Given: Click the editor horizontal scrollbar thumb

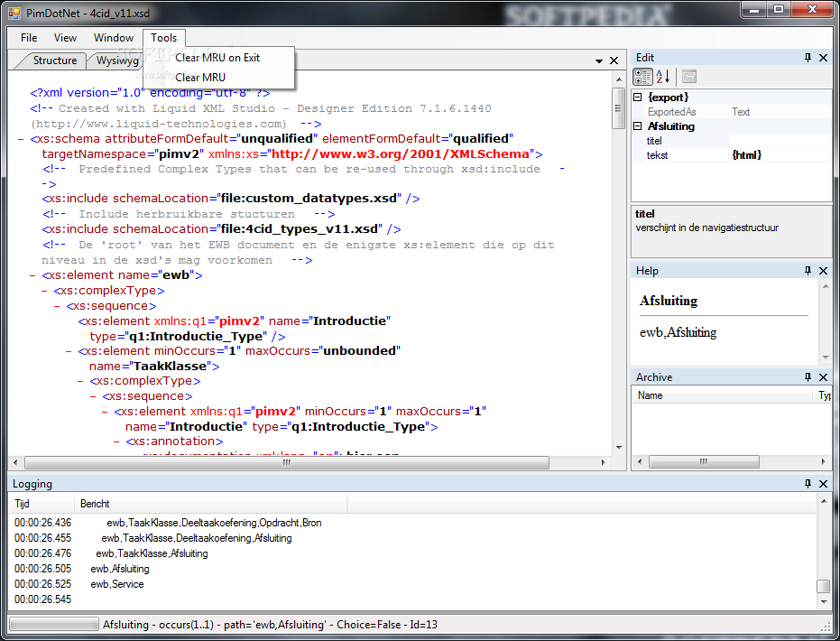Looking at the screenshot, I should tap(287, 462).
